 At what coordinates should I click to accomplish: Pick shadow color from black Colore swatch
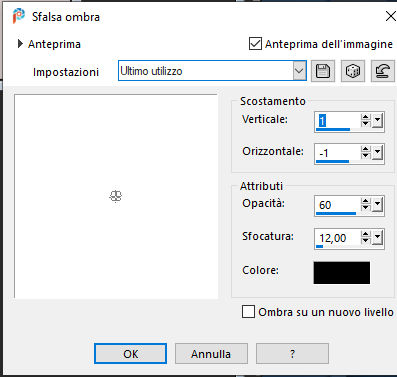point(342,273)
